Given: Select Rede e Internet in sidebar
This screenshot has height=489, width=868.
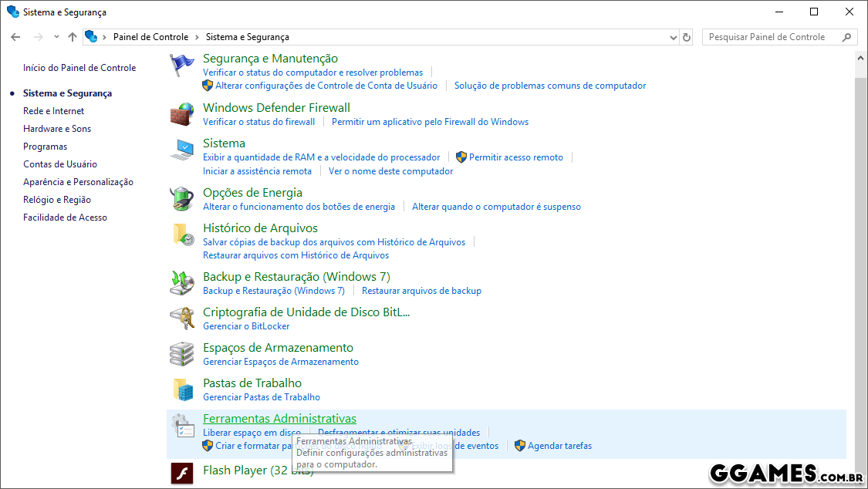Looking at the screenshot, I should point(53,111).
